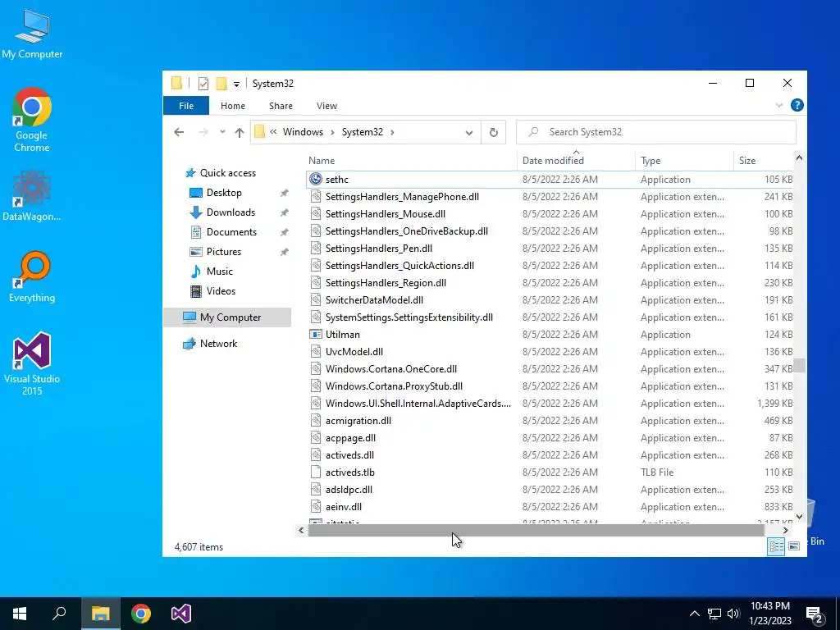This screenshot has height=630, width=840.
Task: Open Music in the navigation pane
Action: (219, 272)
